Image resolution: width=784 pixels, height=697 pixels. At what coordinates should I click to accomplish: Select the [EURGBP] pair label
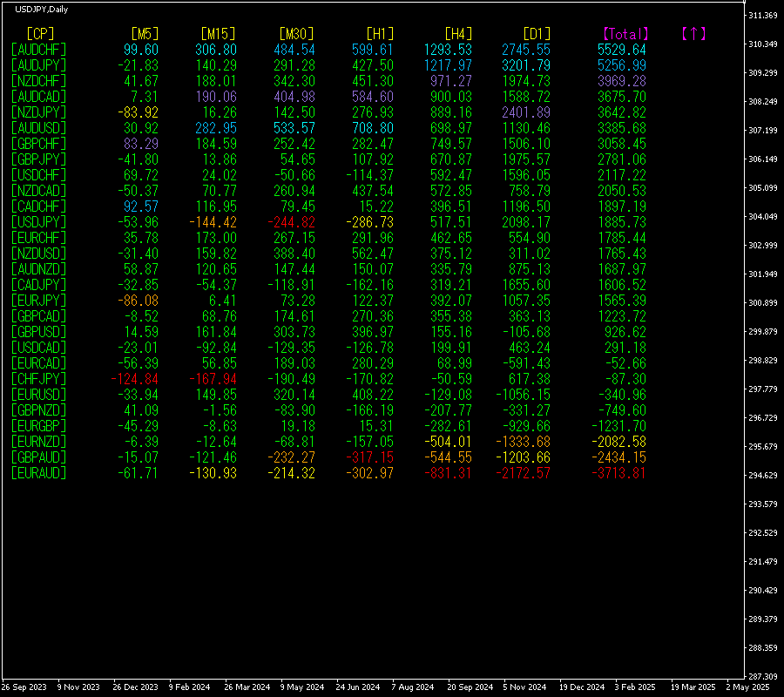(38, 426)
